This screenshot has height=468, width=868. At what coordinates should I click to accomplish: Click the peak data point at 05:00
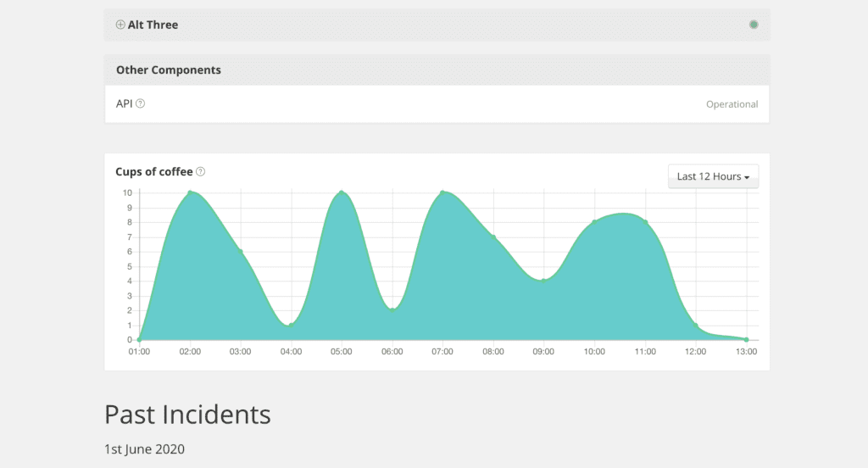342,192
